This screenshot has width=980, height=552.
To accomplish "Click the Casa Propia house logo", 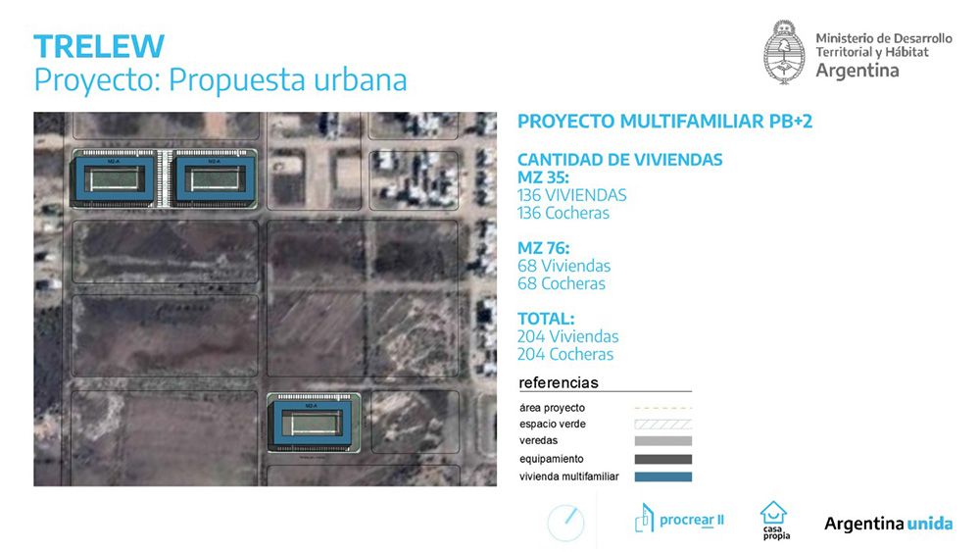I will (x=774, y=521).
